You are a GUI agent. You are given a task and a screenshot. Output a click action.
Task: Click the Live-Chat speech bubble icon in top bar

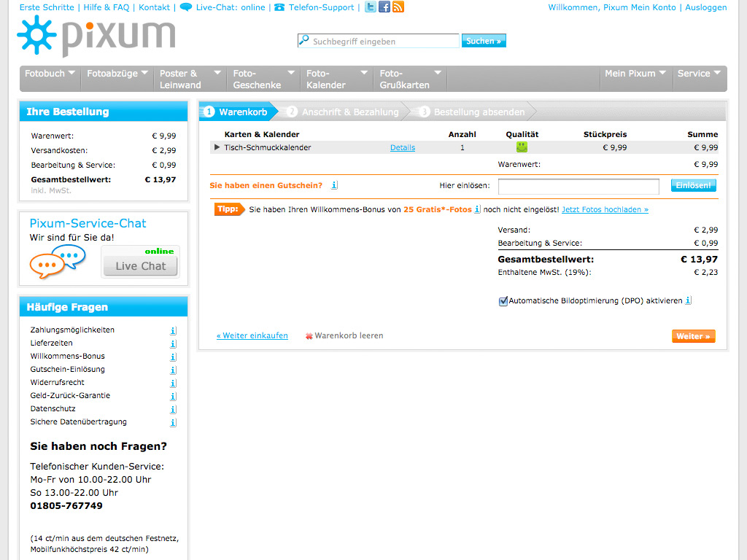(186, 7)
